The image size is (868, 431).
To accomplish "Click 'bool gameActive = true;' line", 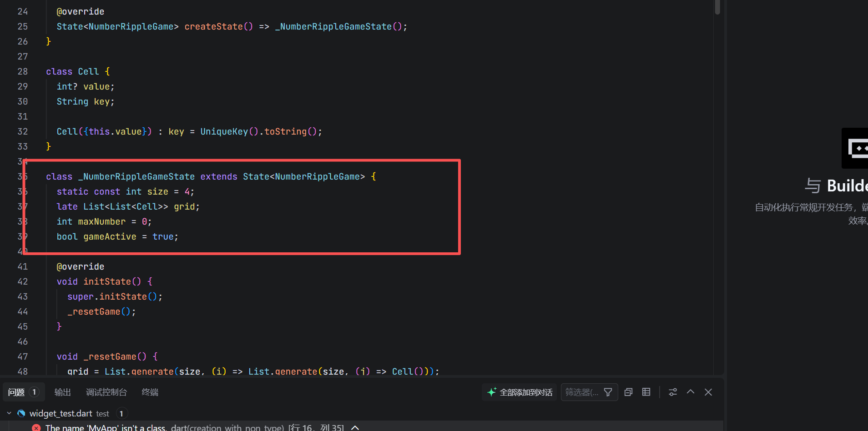I will [117, 236].
